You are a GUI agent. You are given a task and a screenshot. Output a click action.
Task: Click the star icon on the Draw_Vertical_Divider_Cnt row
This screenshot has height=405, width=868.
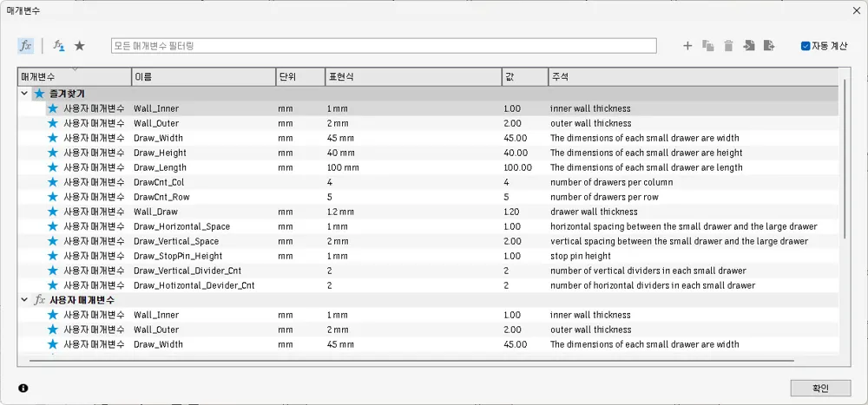click(x=53, y=271)
